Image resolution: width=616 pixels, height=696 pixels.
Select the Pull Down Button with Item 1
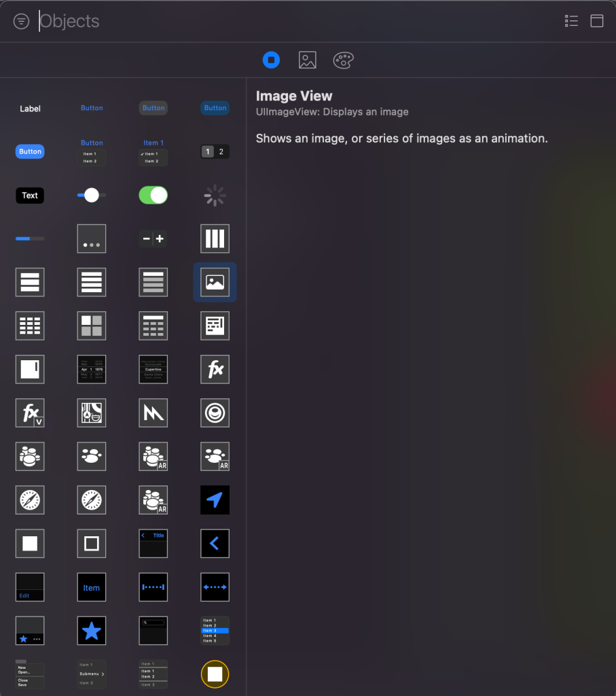[x=92, y=152]
